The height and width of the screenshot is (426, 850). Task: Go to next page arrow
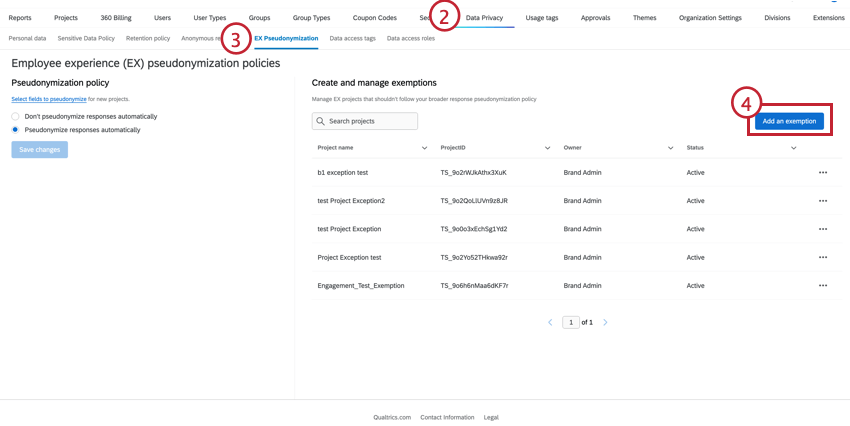point(605,323)
